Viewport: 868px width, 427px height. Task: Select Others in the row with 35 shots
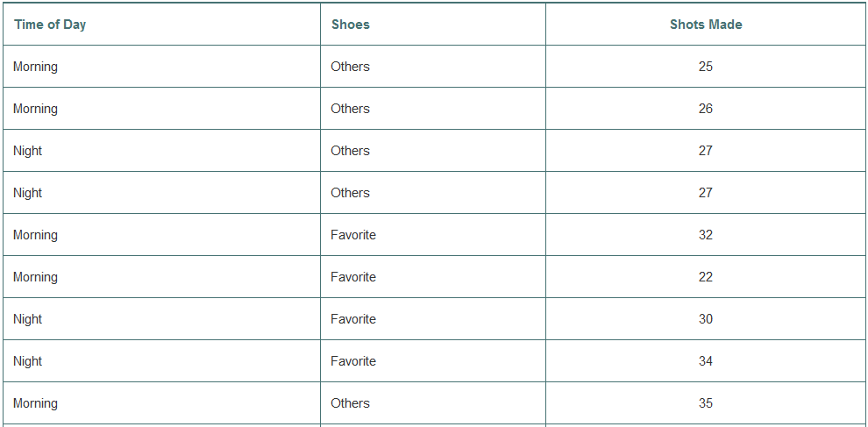[x=350, y=403]
